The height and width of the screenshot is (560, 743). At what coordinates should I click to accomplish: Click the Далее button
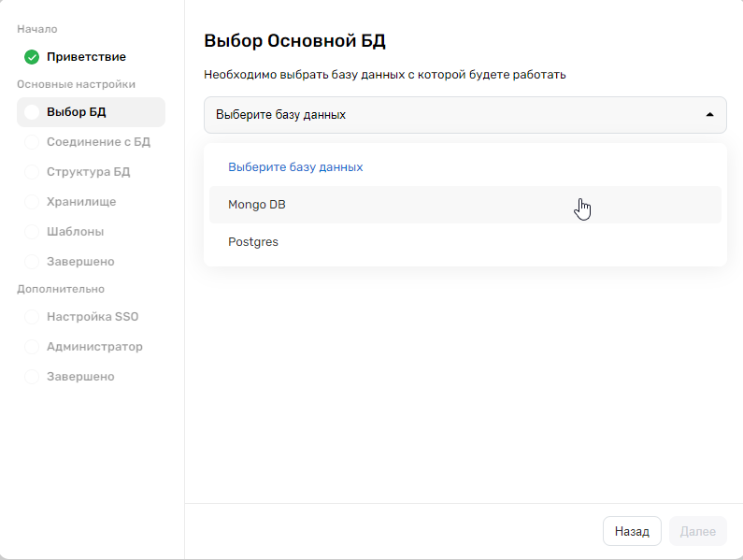click(x=697, y=531)
